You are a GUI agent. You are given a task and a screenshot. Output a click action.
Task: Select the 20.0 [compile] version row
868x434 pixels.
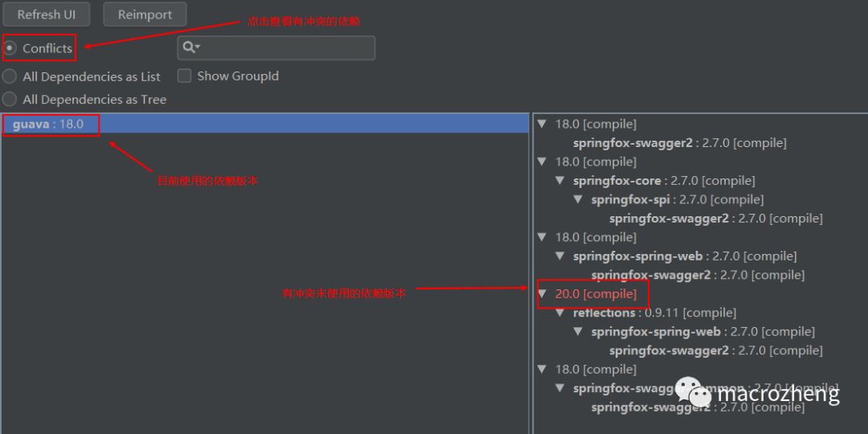pos(596,294)
